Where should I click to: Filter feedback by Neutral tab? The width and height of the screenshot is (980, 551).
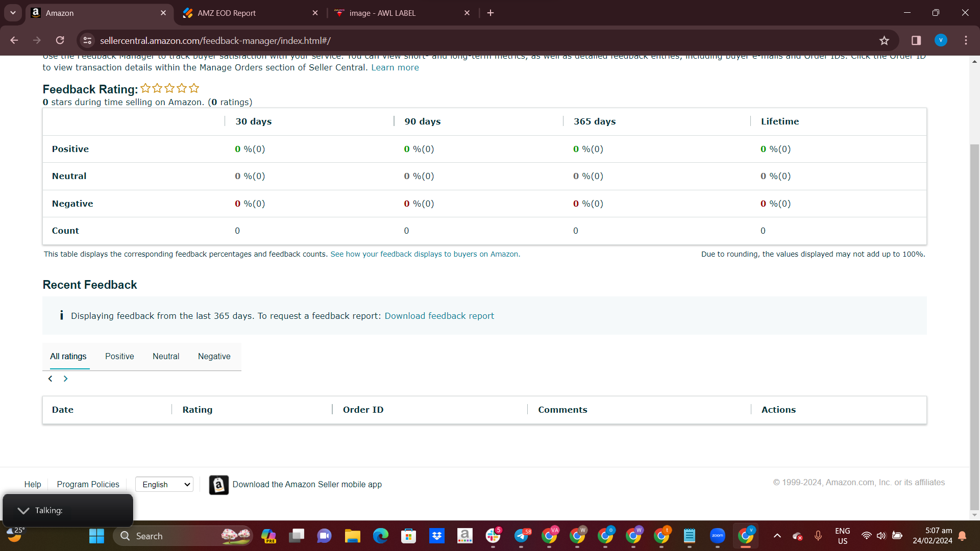tap(166, 356)
